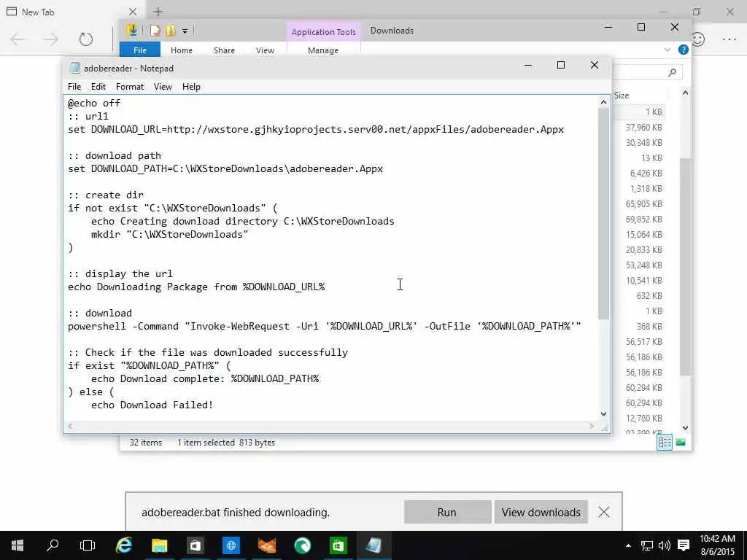Click the 65,905 KB size entry
Screen dimensions: 747x560
point(643,204)
